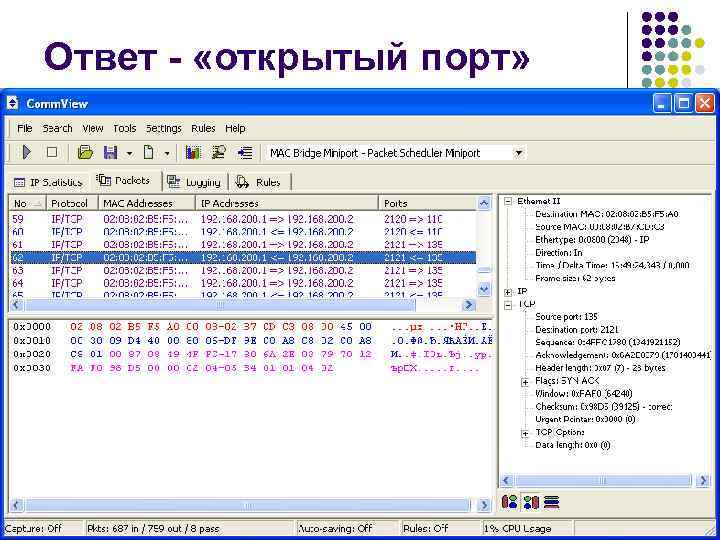The height and width of the screenshot is (540, 720).
Task: Select packet number 60 row
Action: pyautogui.click(x=243, y=232)
